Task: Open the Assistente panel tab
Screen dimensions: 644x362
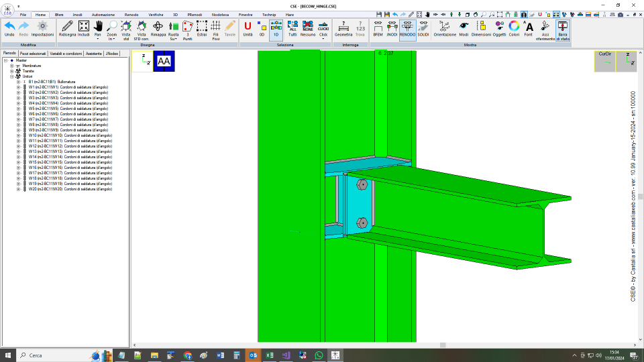Action: (x=94, y=54)
